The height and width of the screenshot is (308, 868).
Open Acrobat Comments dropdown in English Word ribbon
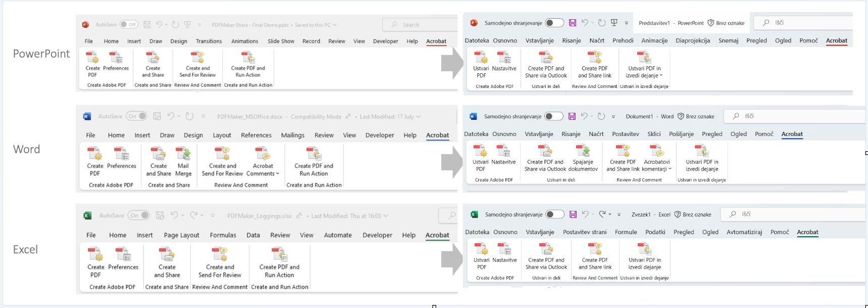point(263,162)
